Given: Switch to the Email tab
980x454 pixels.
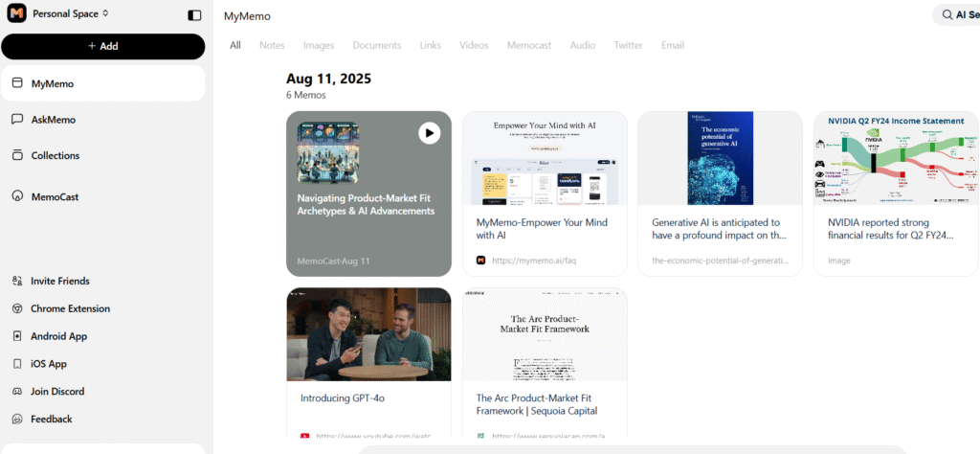Looking at the screenshot, I should click(x=673, y=45).
